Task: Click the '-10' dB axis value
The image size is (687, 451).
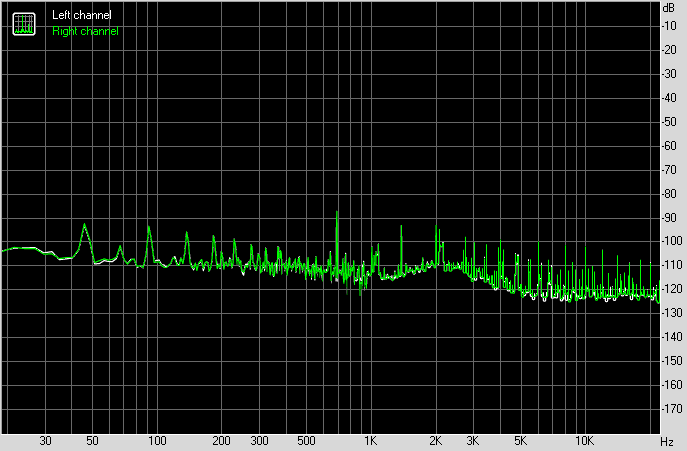Action: point(669,26)
